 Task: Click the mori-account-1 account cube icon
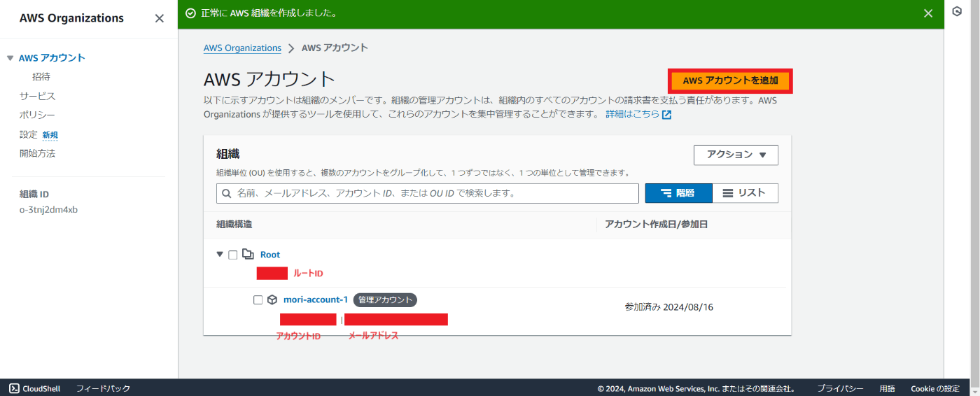(x=272, y=299)
